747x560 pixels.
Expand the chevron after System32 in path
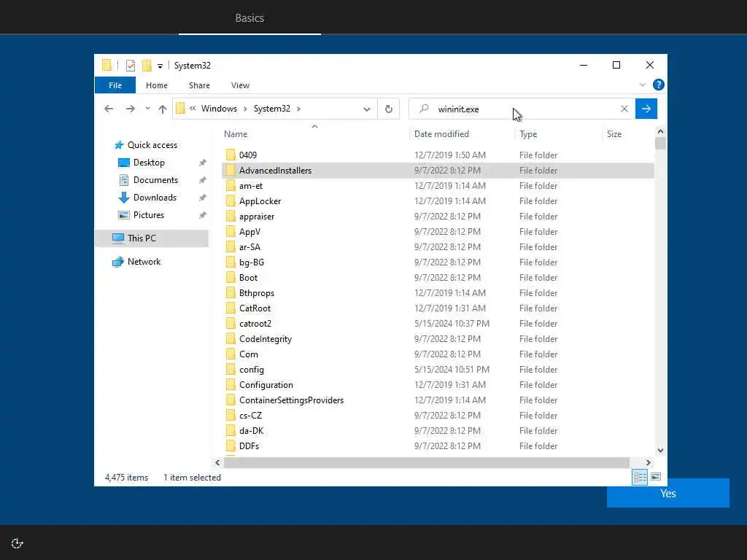tap(298, 109)
